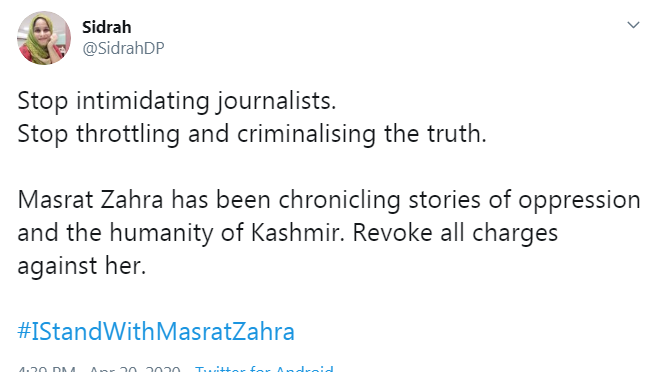
Task: Click the word 'humanity' in the tweet
Action: point(162,234)
